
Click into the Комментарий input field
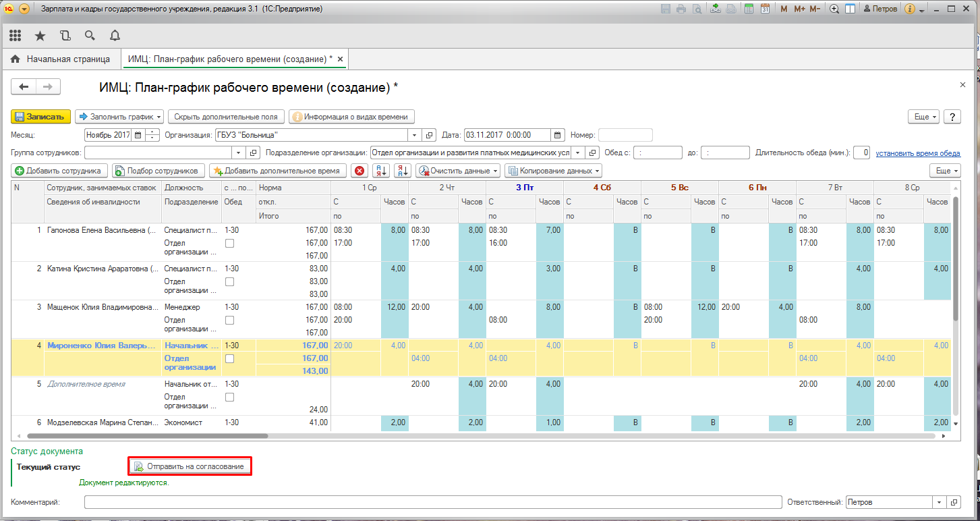[x=432, y=503]
